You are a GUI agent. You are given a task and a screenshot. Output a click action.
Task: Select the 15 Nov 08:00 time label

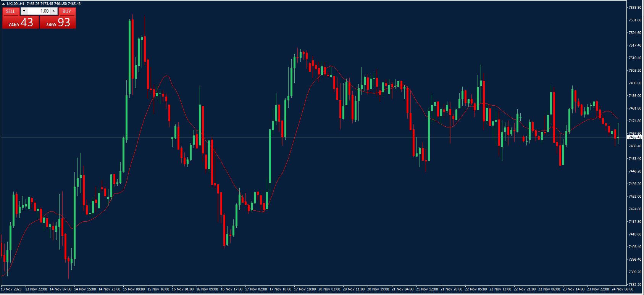134,289
